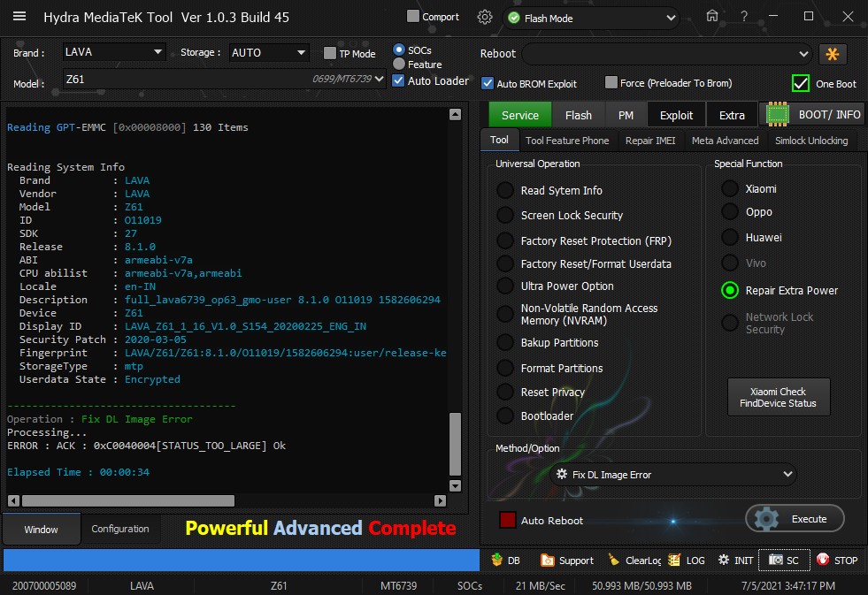Open Storage AUTO dropdown

[x=268, y=52]
